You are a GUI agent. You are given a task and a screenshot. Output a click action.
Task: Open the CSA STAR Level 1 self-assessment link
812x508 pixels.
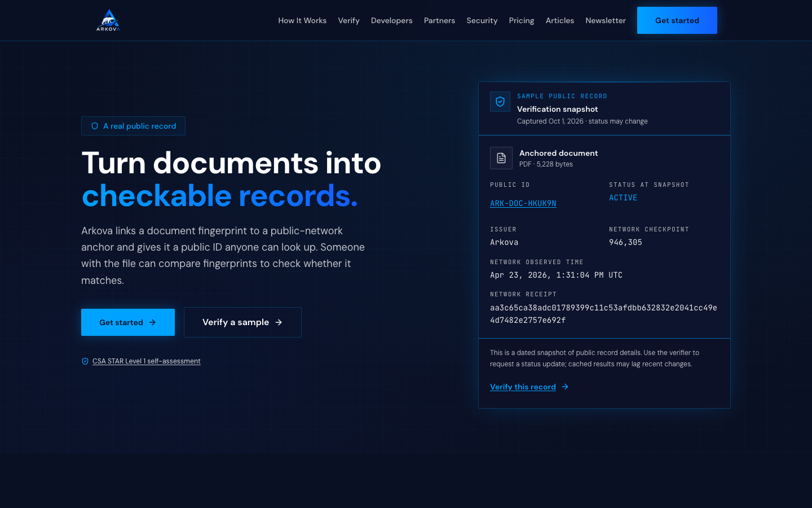coord(147,361)
